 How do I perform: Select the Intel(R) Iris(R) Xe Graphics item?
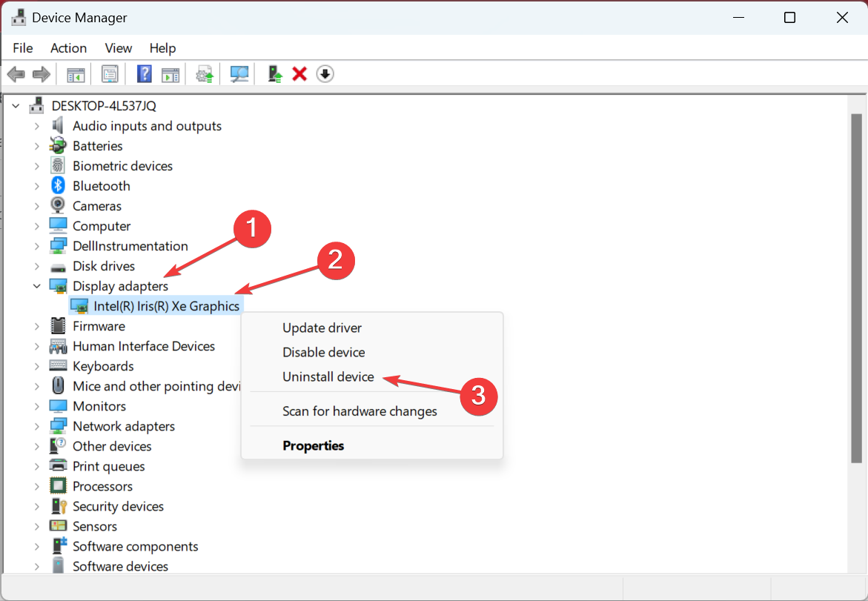(167, 306)
